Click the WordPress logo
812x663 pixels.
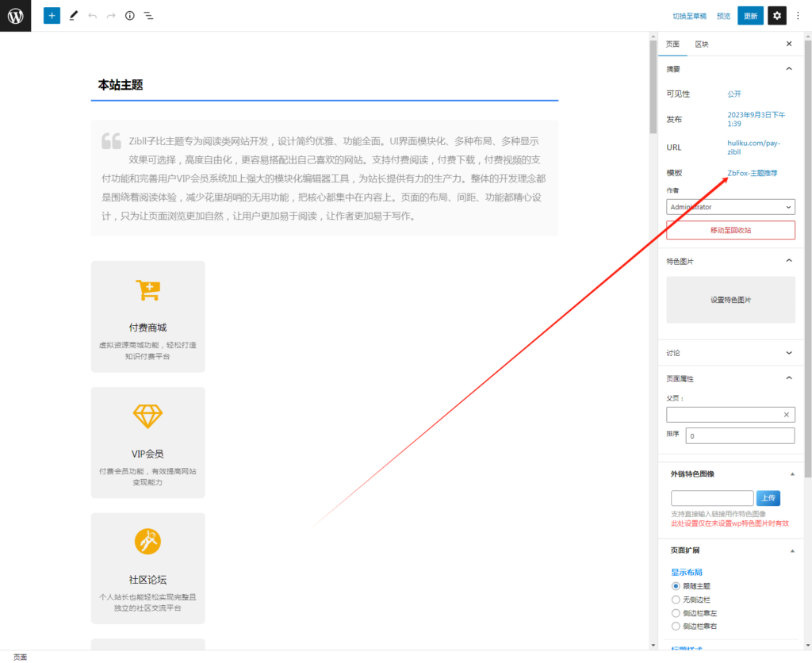pos(15,15)
